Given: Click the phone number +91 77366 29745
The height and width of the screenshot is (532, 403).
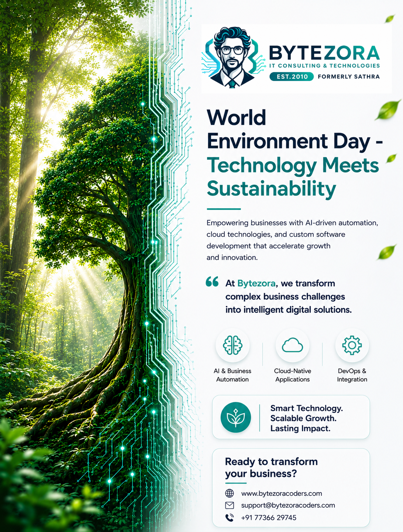Looking at the screenshot, I should [269, 518].
